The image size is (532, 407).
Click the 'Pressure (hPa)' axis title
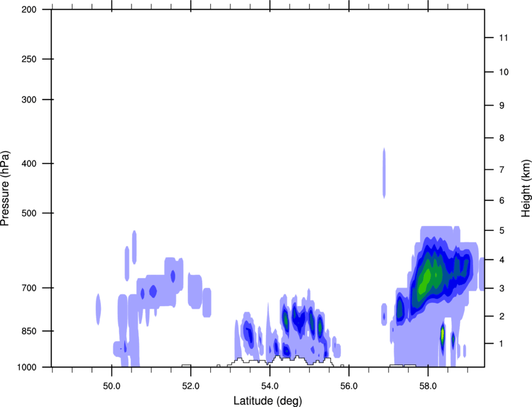pyautogui.click(x=5, y=188)
